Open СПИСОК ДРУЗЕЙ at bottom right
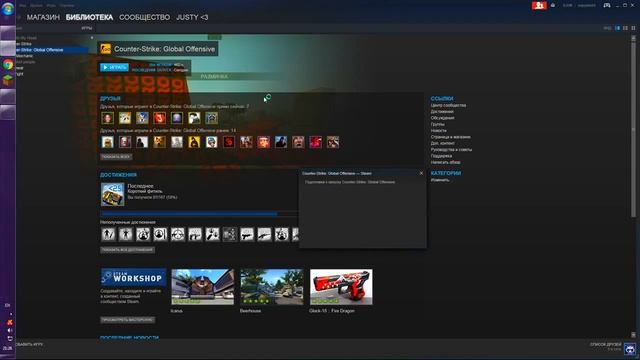This screenshot has width=640, height=360. (x=605, y=344)
